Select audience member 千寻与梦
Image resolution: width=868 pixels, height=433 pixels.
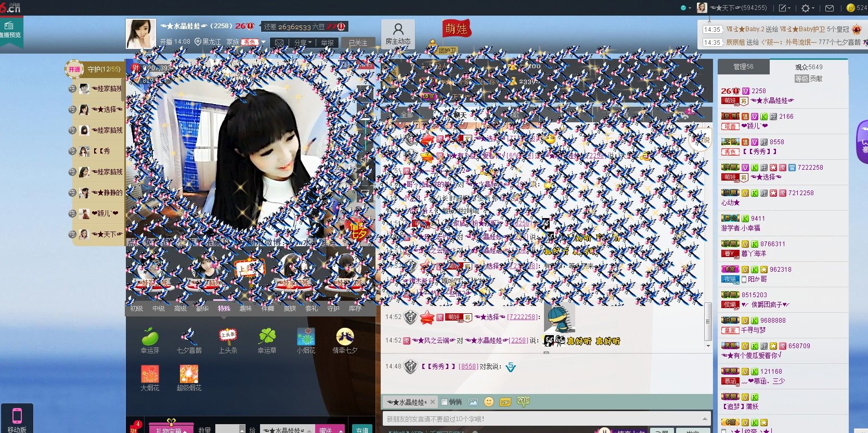(783, 325)
